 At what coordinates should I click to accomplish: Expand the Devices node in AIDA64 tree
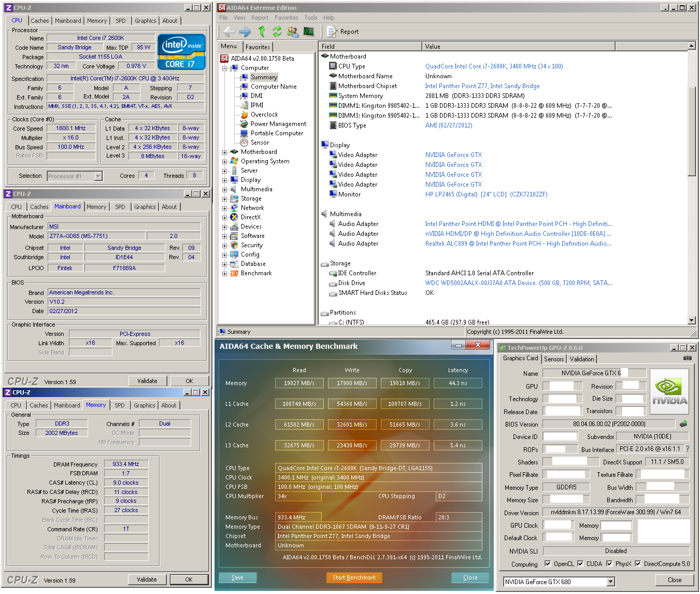[224, 227]
